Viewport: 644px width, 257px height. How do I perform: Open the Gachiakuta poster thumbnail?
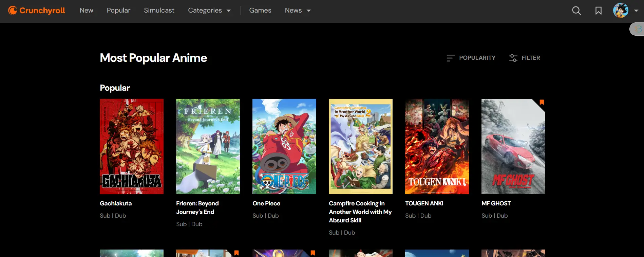click(x=132, y=146)
